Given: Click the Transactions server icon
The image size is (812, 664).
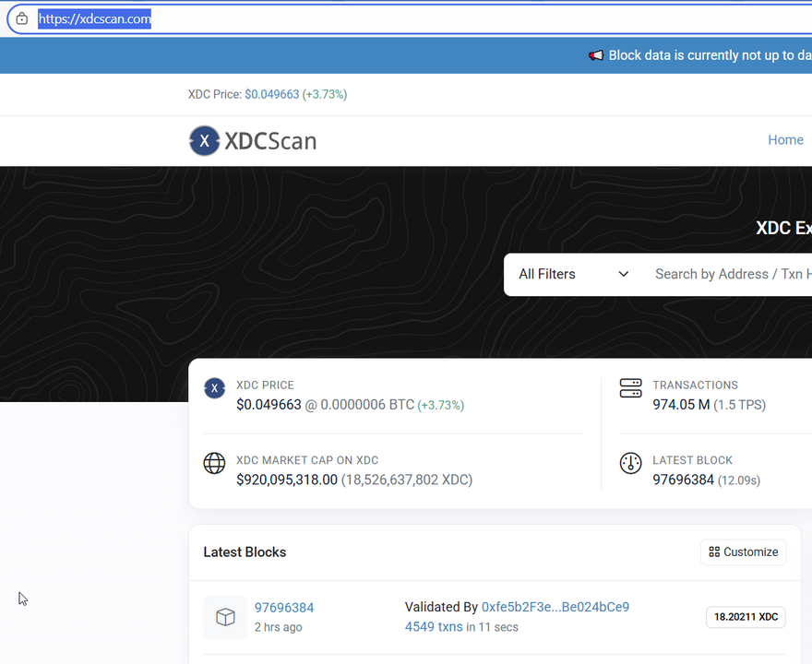Looking at the screenshot, I should pyautogui.click(x=630, y=388).
